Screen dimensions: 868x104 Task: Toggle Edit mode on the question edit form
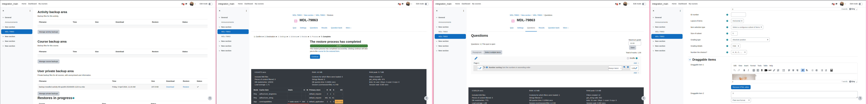point(861,4)
